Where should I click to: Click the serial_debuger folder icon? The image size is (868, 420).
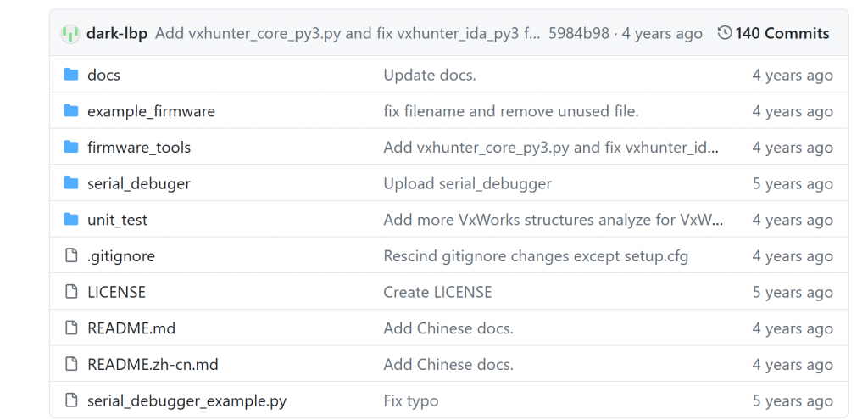click(x=71, y=183)
